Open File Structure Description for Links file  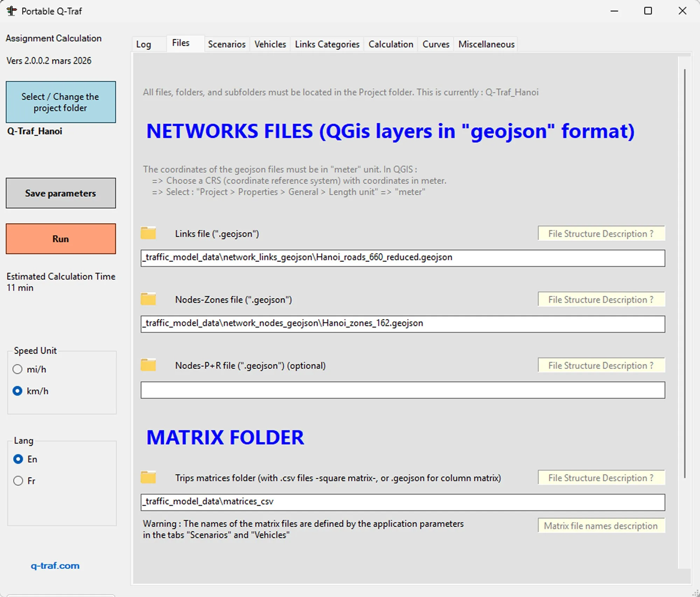(601, 233)
